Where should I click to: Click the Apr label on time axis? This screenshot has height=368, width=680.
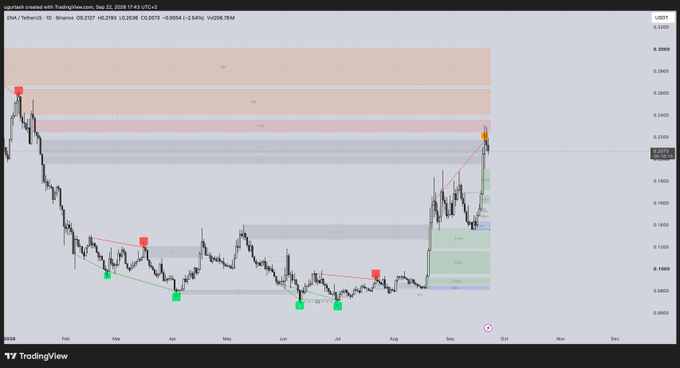172,339
